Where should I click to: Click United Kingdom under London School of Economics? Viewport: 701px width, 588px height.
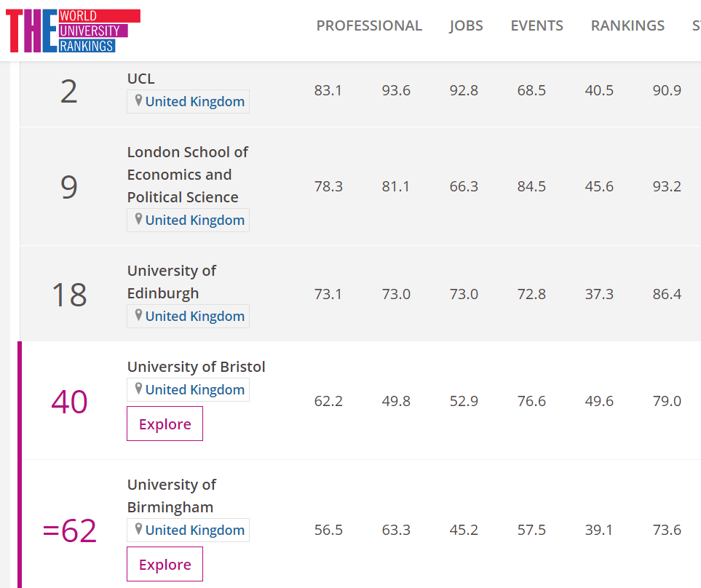[x=194, y=220]
